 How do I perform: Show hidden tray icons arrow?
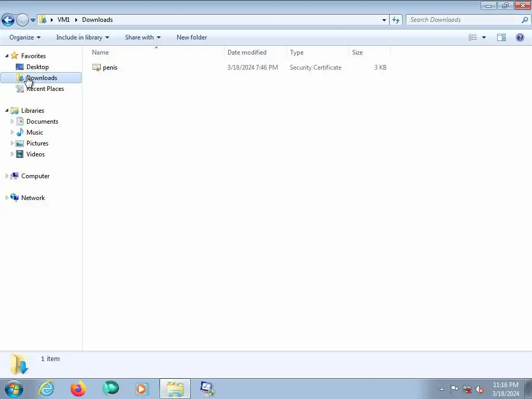(442, 389)
